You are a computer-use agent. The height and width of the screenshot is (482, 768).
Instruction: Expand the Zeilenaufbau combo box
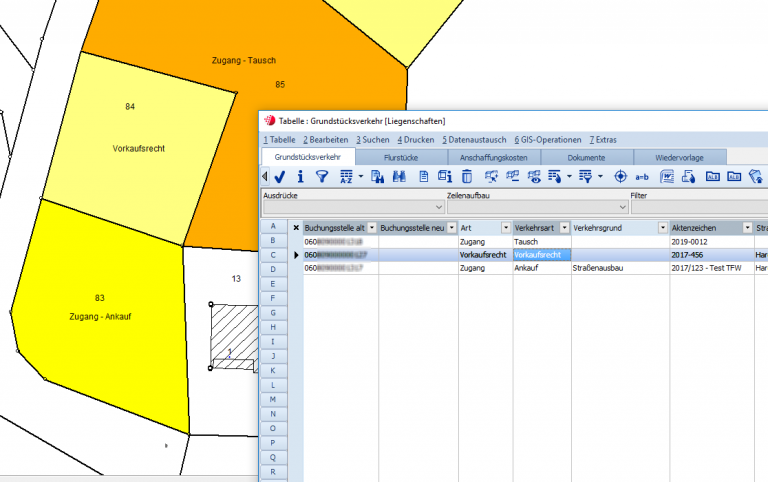[622, 207]
